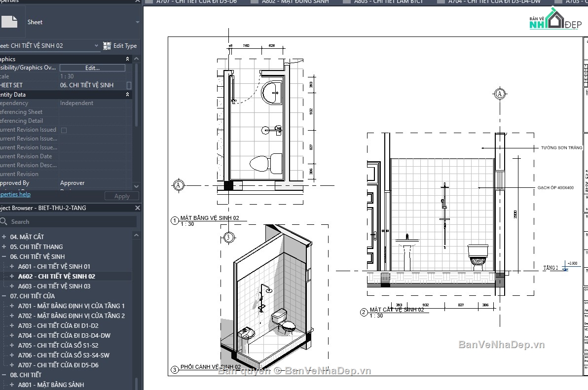Click the Properties panel vertical scrollbar
Screen dimensions: 588x390
click(137, 95)
